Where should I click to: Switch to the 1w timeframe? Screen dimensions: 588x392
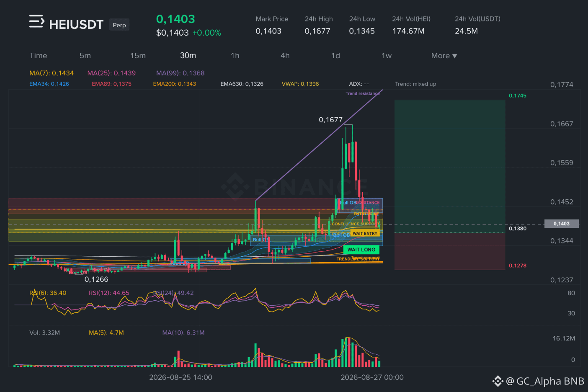pyautogui.click(x=387, y=56)
